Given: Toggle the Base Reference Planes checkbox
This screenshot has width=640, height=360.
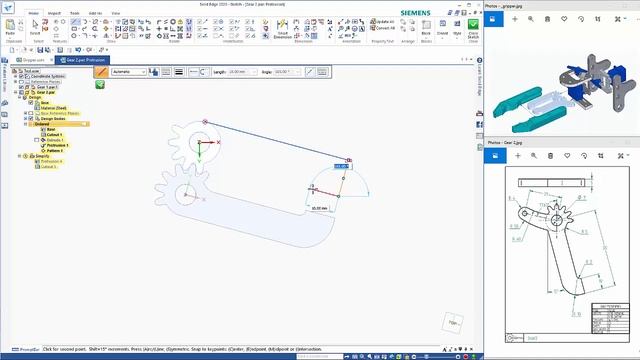Looking at the screenshot, I should click(x=31, y=113).
